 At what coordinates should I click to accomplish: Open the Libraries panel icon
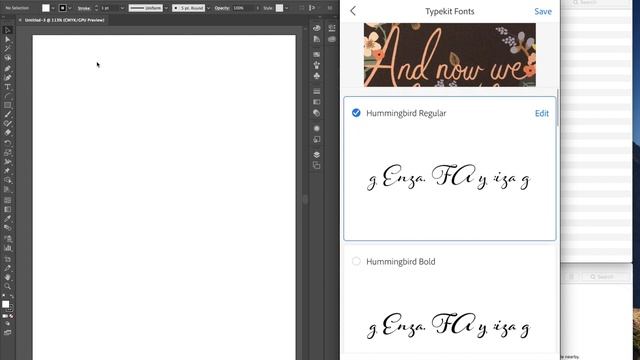point(332,39)
